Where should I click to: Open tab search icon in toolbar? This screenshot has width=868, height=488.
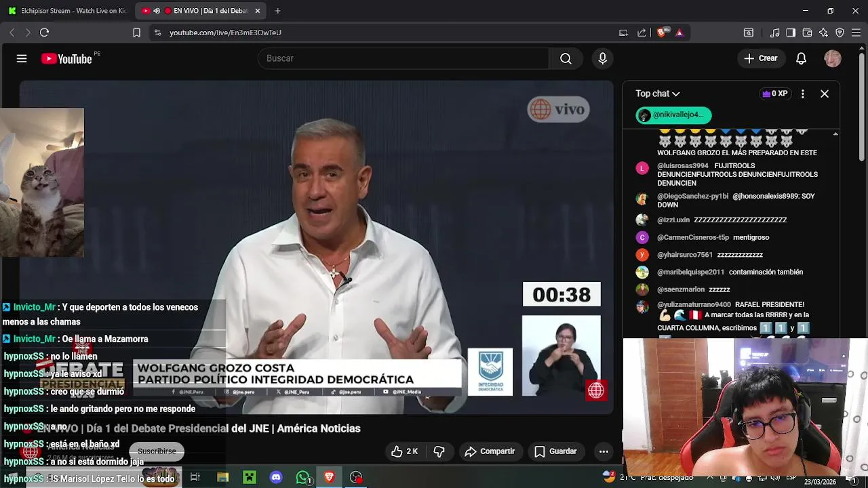pyautogui.click(x=749, y=33)
